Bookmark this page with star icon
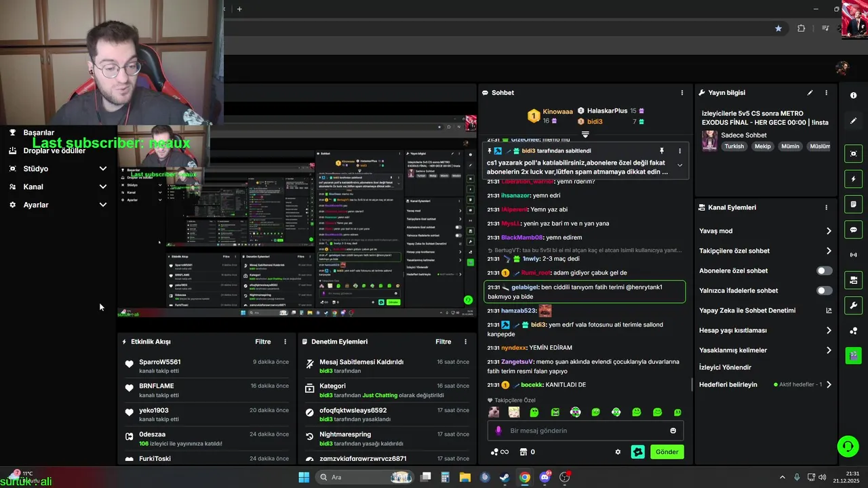The image size is (868, 488). click(x=778, y=28)
